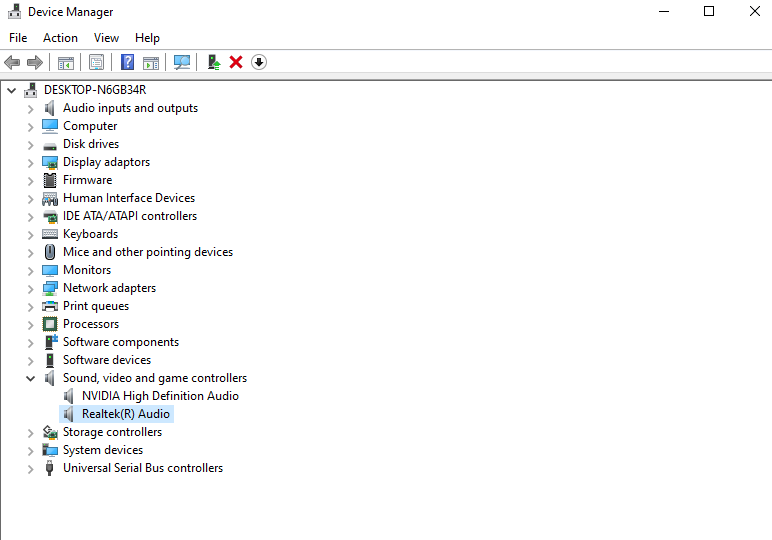This screenshot has width=772, height=540.
Task: Click the Software components icon
Action: [51, 342]
